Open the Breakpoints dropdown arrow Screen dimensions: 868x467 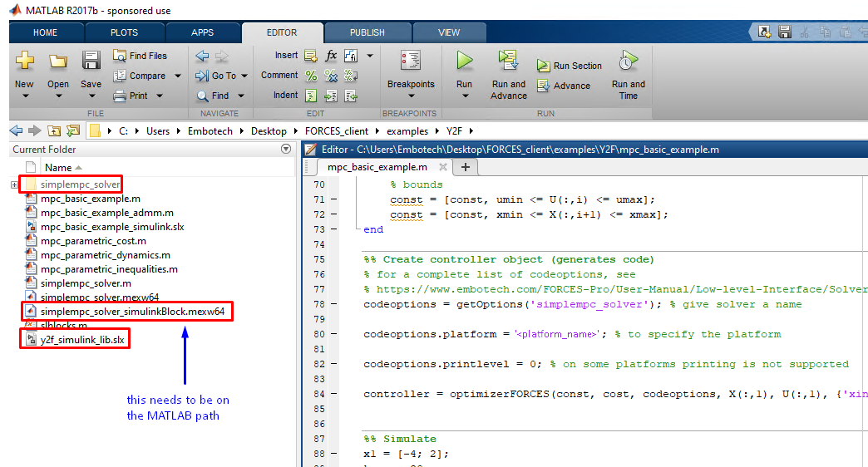tap(411, 96)
